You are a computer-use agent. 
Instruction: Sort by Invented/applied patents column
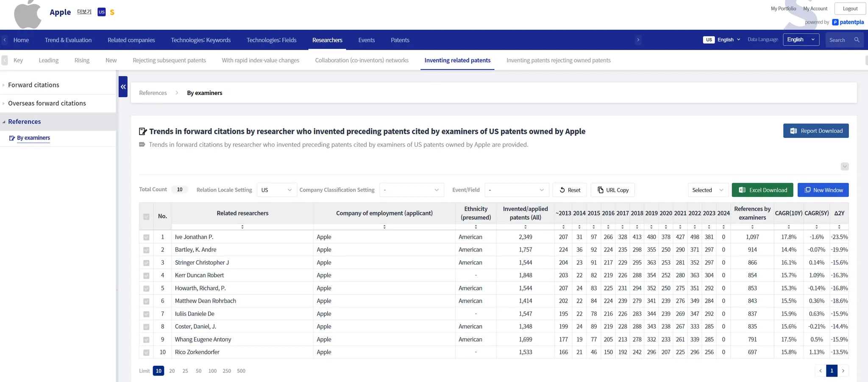(526, 227)
